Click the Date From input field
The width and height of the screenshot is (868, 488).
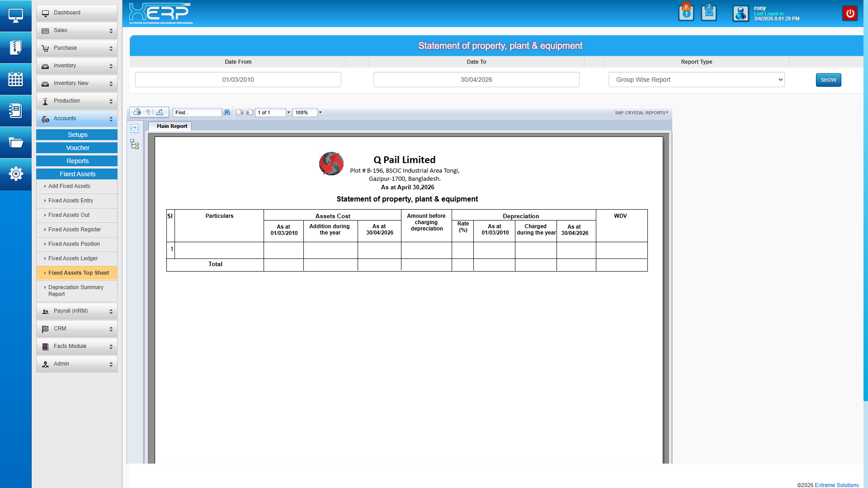[x=238, y=80]
